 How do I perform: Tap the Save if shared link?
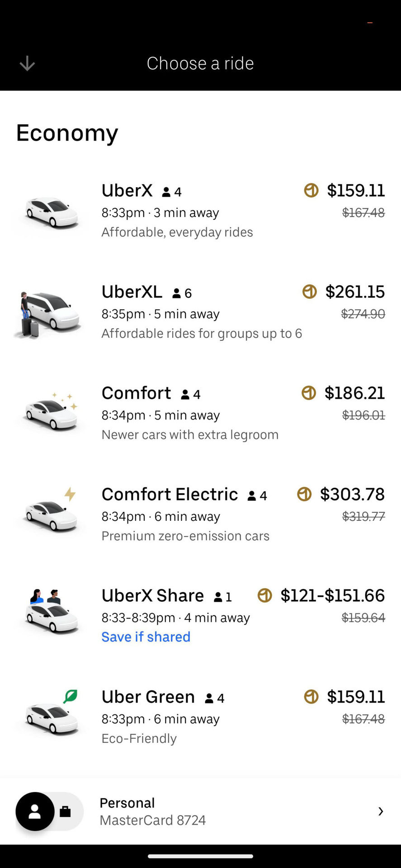146,637
